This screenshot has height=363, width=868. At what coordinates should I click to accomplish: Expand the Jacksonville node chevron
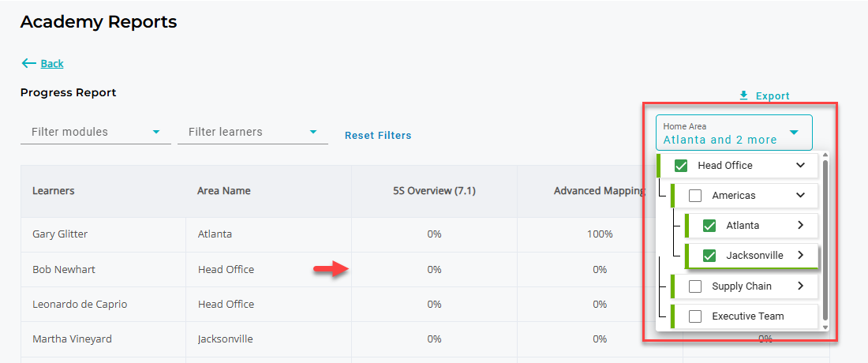pyautogui.click(x=800, y=255)
